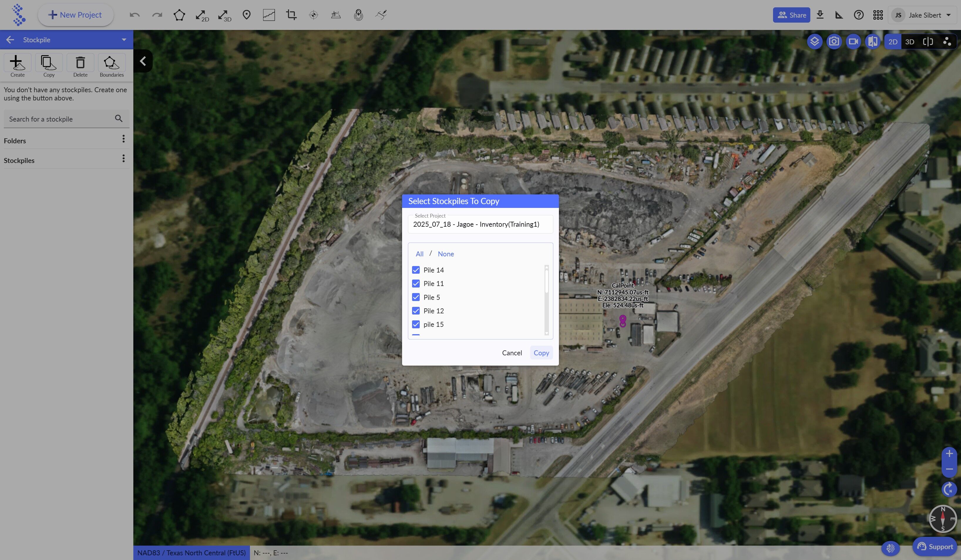Image resolution: width=961 pixels, height=560 pixels.
Task: Click the Share button
Action: pos(791,15)
